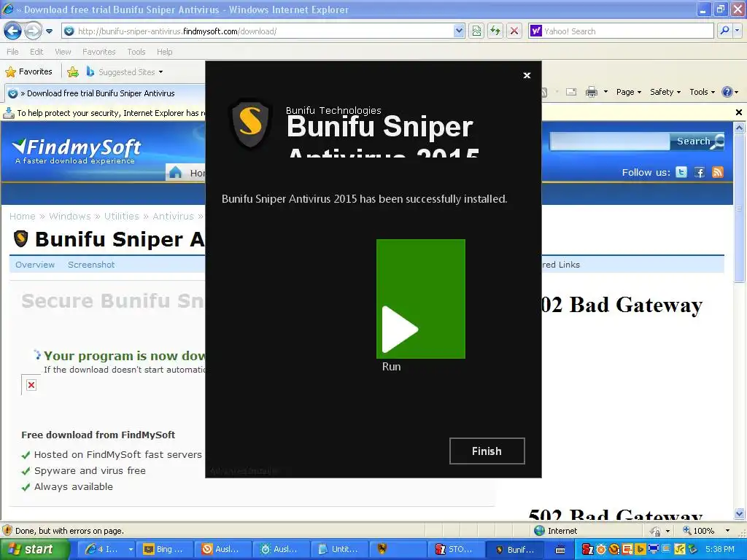Open the recent pages dropdown arrow
The image size is (747, 560).
pos(49,31)
